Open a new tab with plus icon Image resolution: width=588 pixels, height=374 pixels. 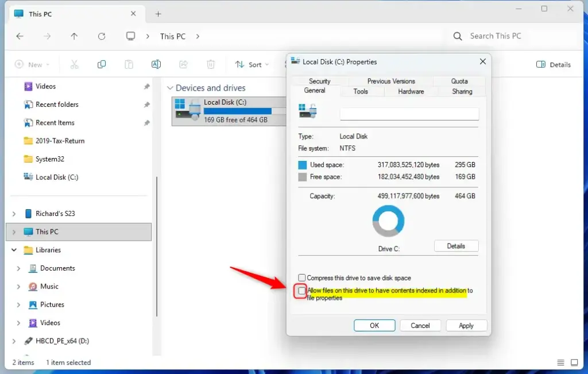tap(158, 14)
